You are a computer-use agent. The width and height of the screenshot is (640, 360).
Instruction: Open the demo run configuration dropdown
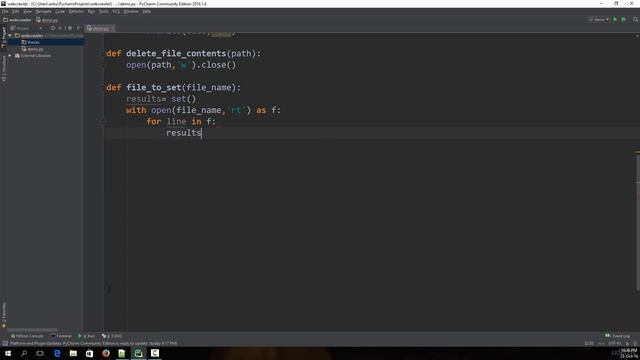598,20
